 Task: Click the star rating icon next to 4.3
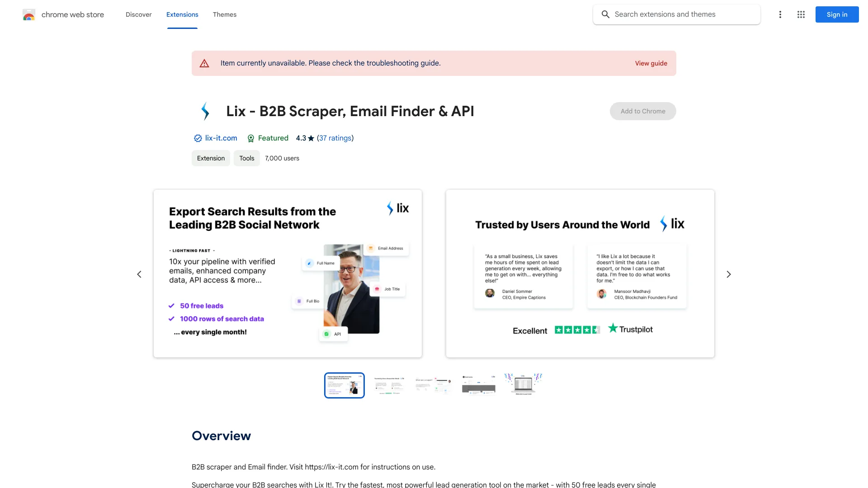[310, 138]
